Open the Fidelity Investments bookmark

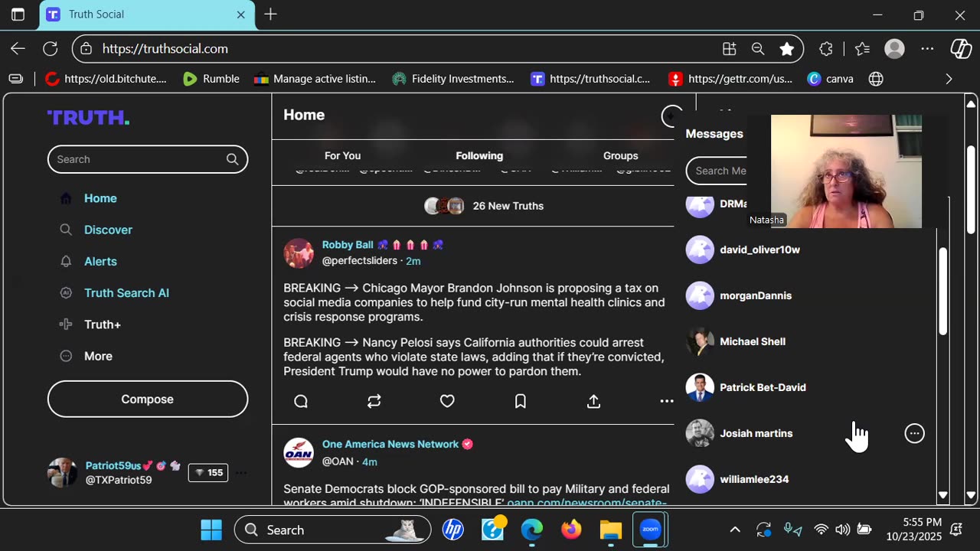[453, 79]
